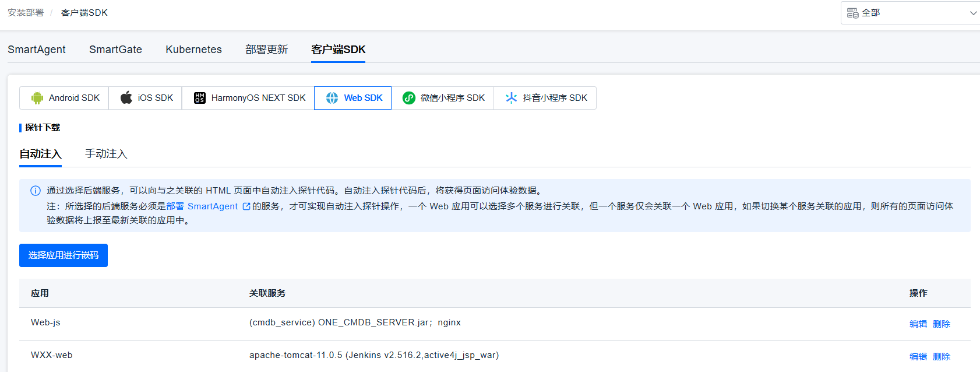The image size is (980, 372).
Task: Go to 安装部署 breadcrumb
Action: click(x=26, y=13)
